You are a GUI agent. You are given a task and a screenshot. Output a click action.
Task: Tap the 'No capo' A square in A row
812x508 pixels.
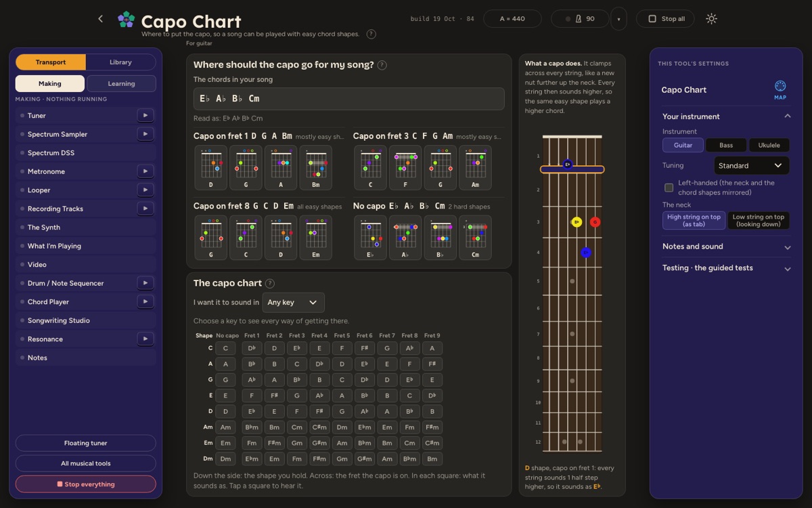click(225, 364)
